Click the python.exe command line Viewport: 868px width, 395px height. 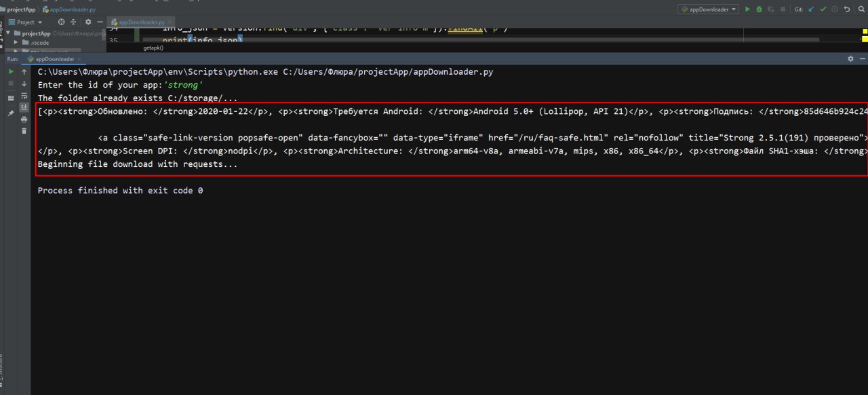point(265,72)
